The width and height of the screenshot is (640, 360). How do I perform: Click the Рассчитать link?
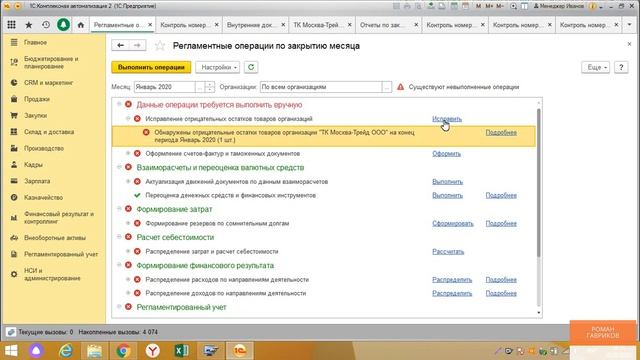click(x=448, y=251)
